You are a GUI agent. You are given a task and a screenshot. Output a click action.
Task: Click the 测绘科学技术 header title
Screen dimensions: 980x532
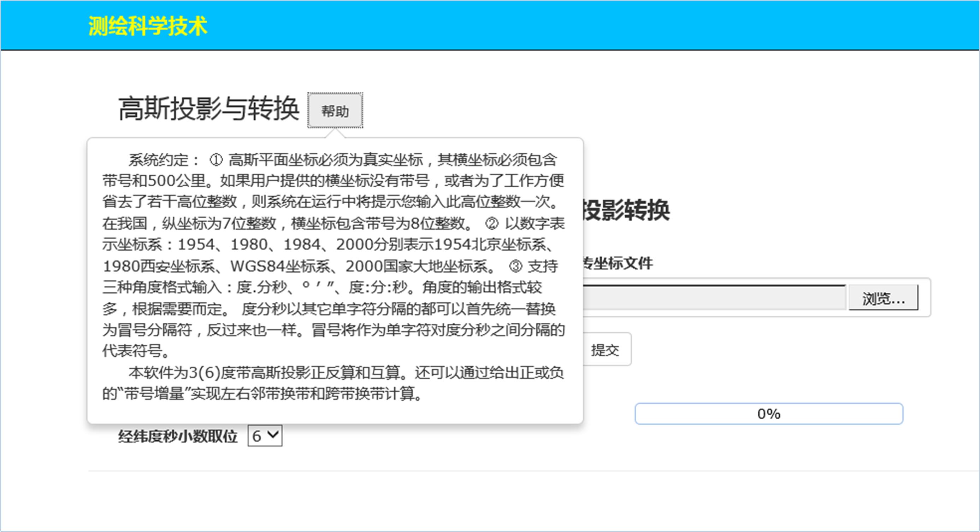(148, 26)
